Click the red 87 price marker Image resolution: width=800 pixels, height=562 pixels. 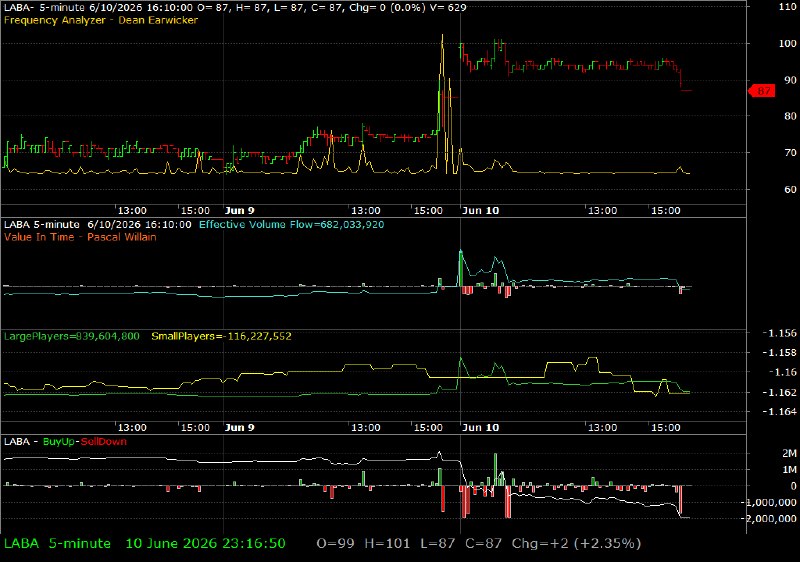pyautogui.click(x=762, y=91)
